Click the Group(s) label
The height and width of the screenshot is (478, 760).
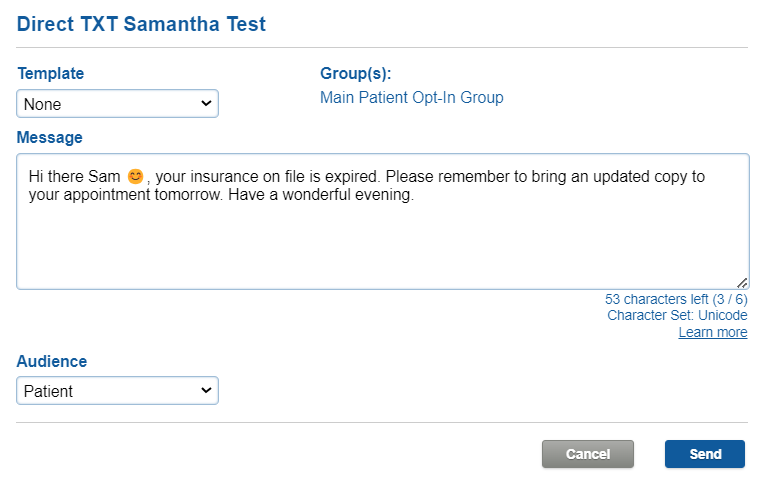[x=355, y=74]
